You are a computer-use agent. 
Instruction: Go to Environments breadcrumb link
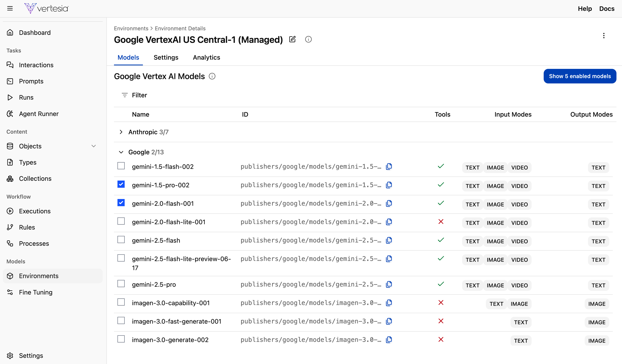point(131,28)
